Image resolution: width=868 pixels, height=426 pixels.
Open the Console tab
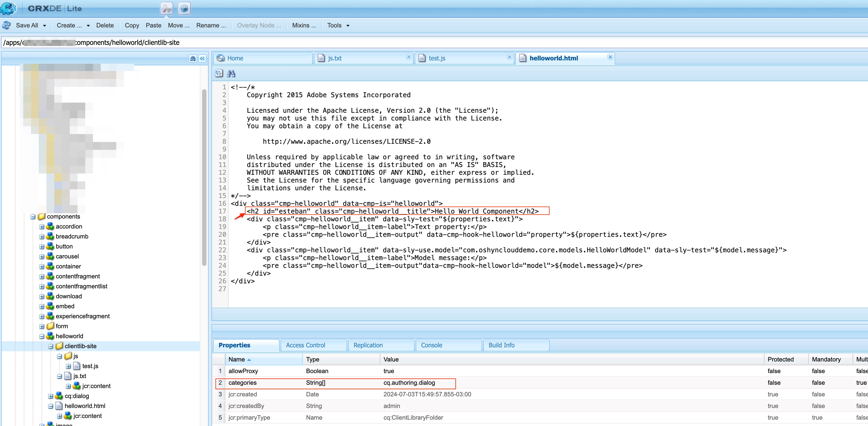[x=431, y=345]
